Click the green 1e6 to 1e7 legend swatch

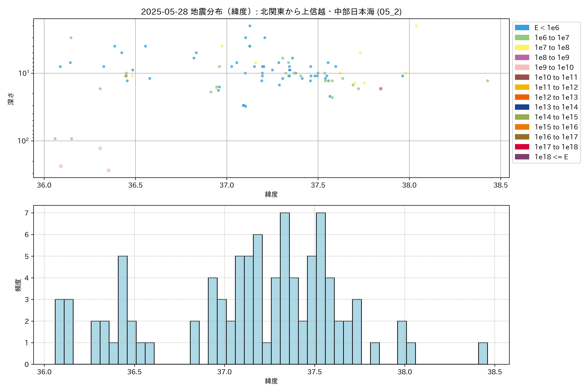click(522, 38)
